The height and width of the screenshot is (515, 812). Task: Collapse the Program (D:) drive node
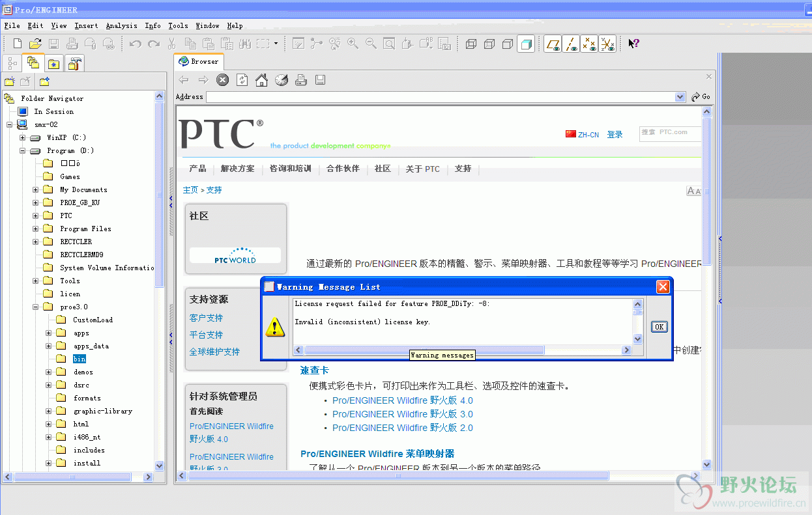[x=23, y=150]
